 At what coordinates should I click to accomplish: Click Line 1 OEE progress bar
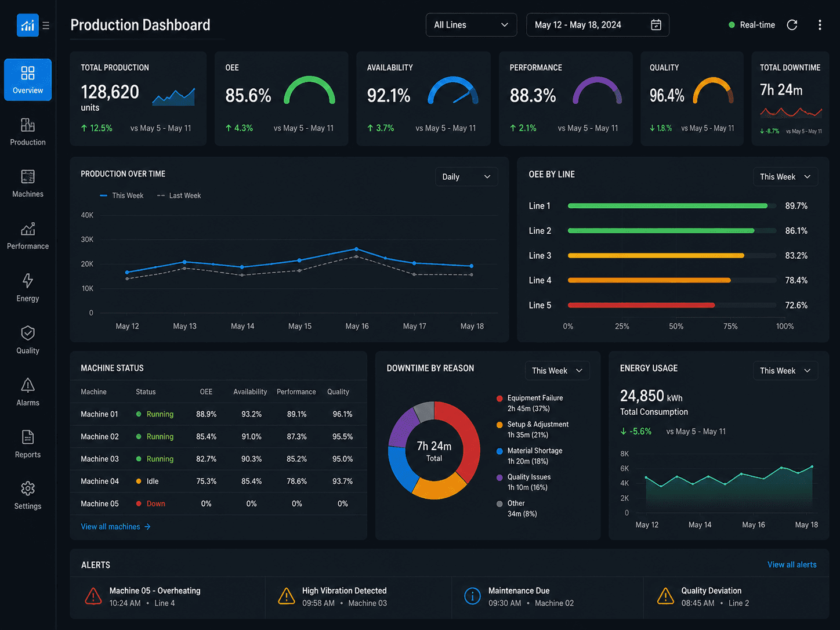(668, 206)
